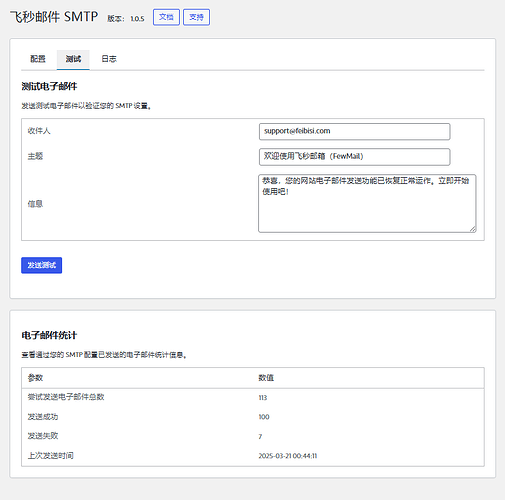Image resolution: width=505 pixels, height=500 pixels.
Task: Open the 支持 support button
Action: 196,17
